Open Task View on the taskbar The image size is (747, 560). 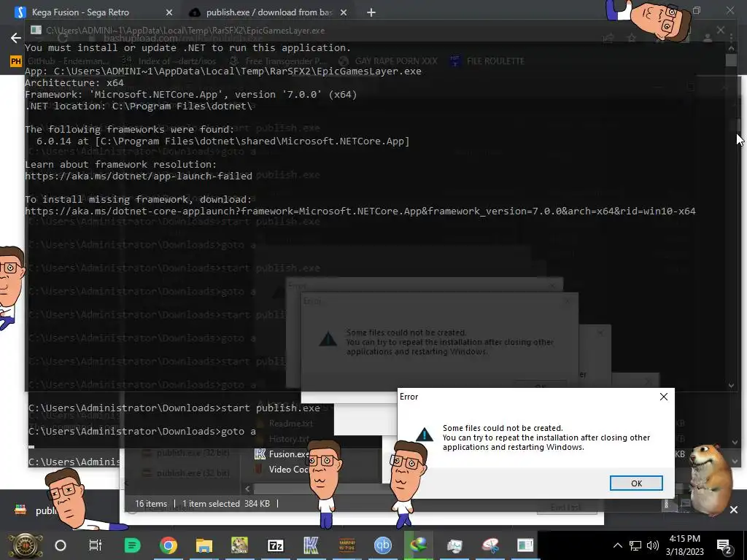point(96,545)
